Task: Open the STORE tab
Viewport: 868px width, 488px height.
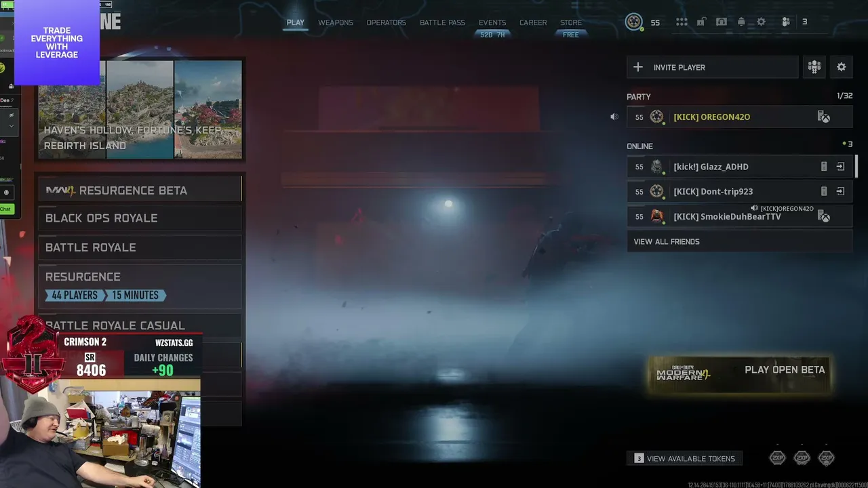Action: [x=571, y=22]
